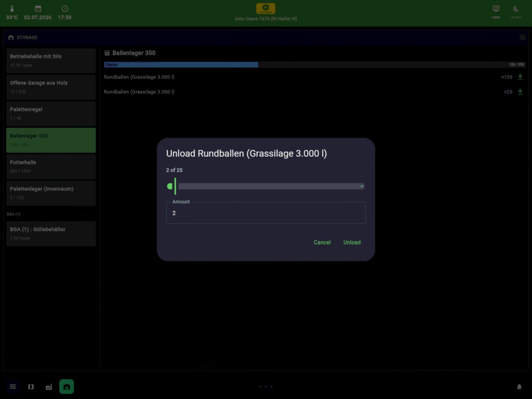Open the map icon in bottom bar

[x=31, y=387]
